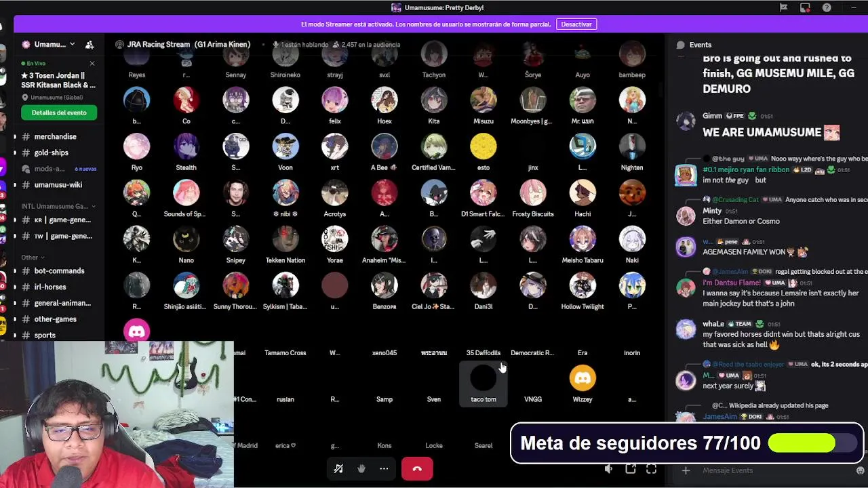Click Gimm's avatar in the Events chat
This screenshot has width=868, height=488.
686,122
